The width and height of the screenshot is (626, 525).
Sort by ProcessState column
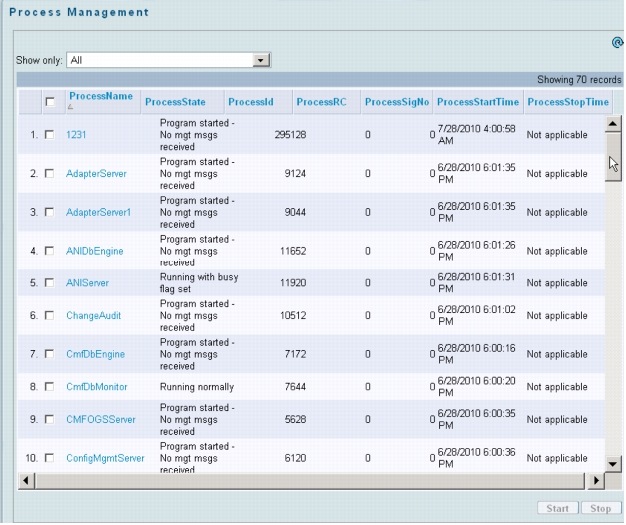tap(175, 102)
